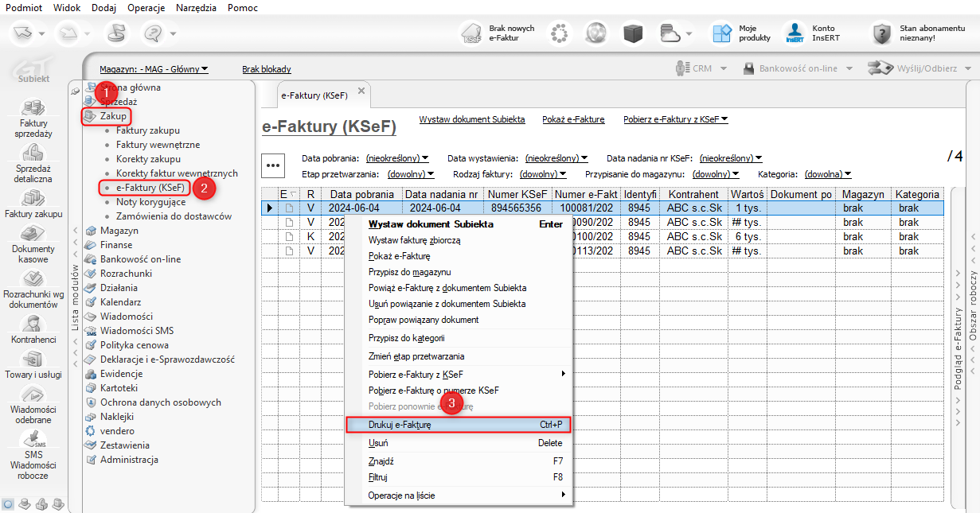
Task: Select Drukuj e-Fakturę from context menu
Action: pyautogui.click(x=400, y=426)
